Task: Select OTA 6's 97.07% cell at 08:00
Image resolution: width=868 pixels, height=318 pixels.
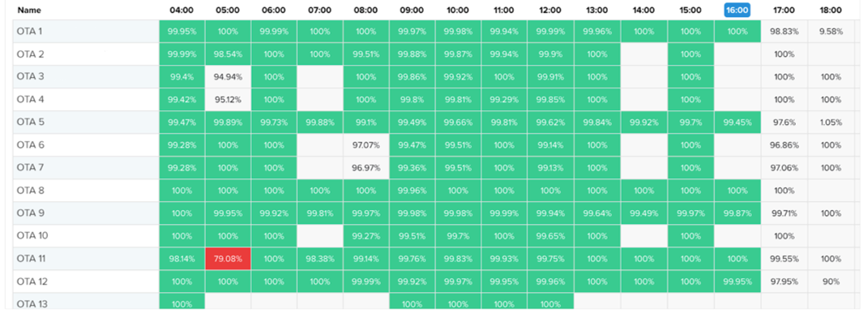Action: tap(366, 145)
